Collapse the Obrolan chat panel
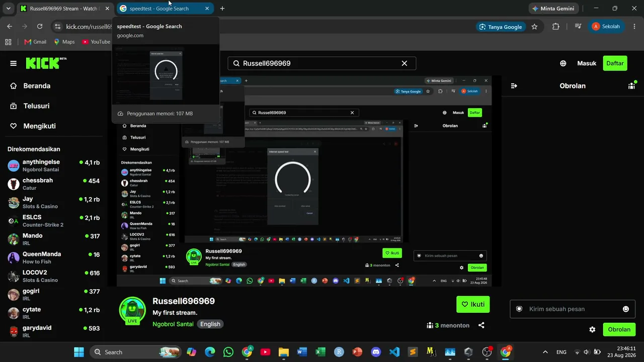This screenshot has width=644, height=362. [514, 86]
